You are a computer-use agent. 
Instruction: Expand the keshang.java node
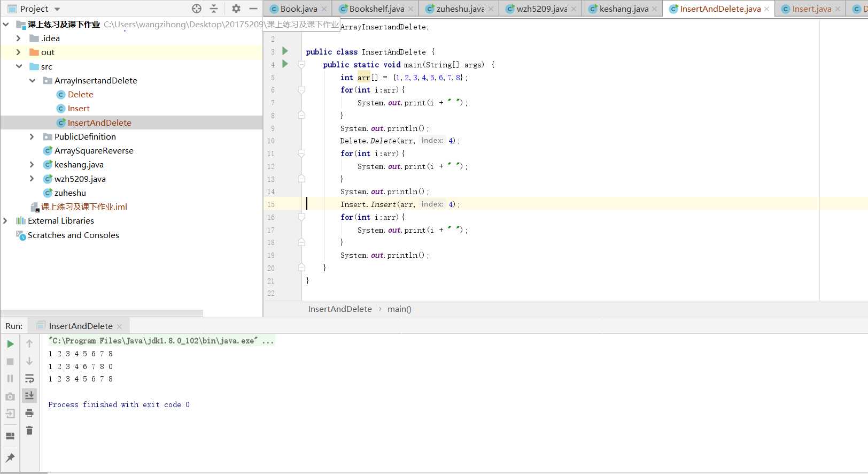32,164
